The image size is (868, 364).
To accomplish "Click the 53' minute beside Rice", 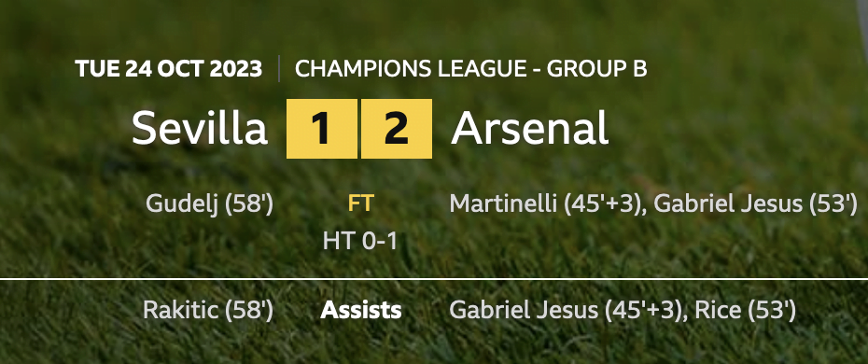I will [772, 311].
